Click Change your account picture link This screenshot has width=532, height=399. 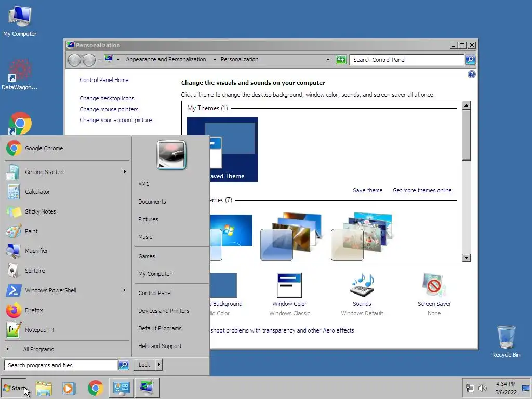116,120
